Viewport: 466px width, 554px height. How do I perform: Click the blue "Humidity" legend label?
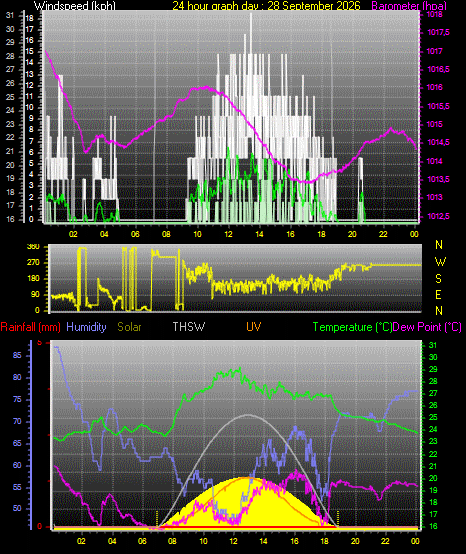click(x=86, y=327)
